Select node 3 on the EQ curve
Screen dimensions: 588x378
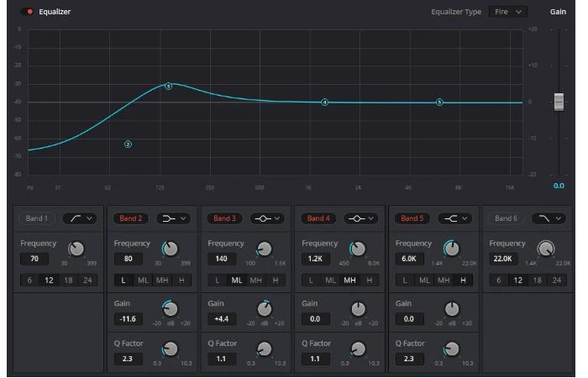pyautogui.click(x=168, y=87)
